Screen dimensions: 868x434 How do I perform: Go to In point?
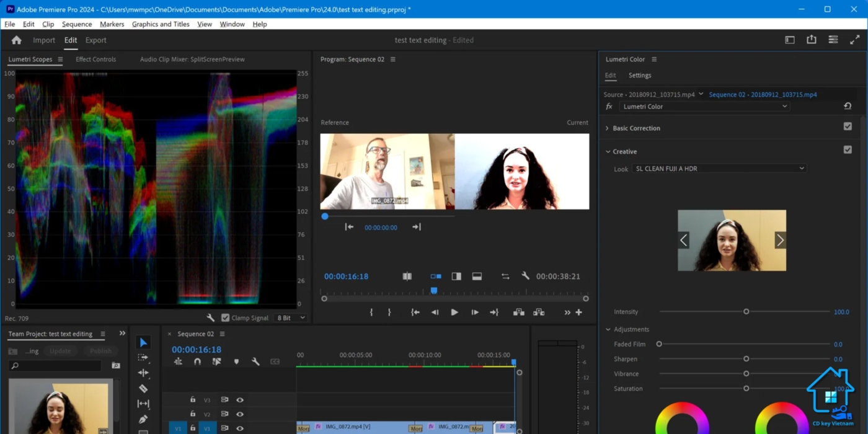coord(415,312)
